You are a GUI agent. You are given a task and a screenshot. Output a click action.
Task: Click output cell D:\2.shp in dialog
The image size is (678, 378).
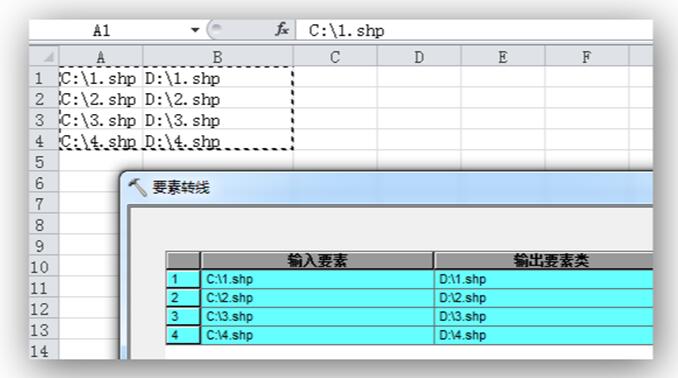544,298
